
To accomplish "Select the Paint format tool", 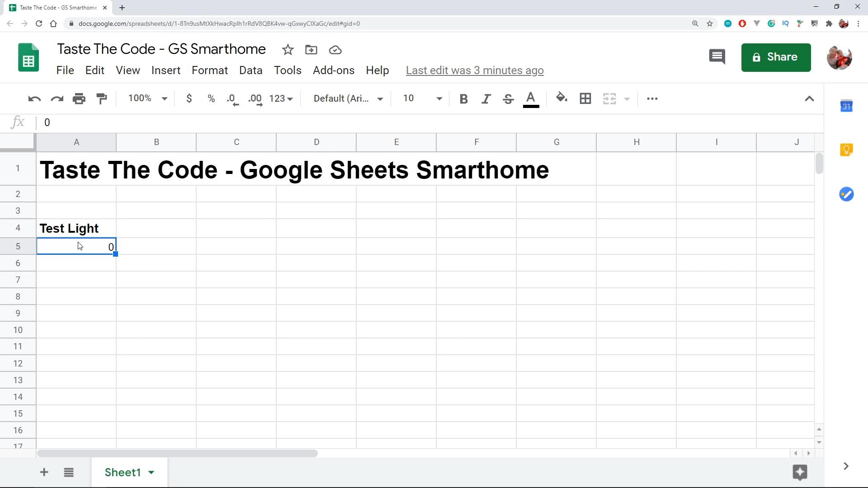I will [102, 99].
